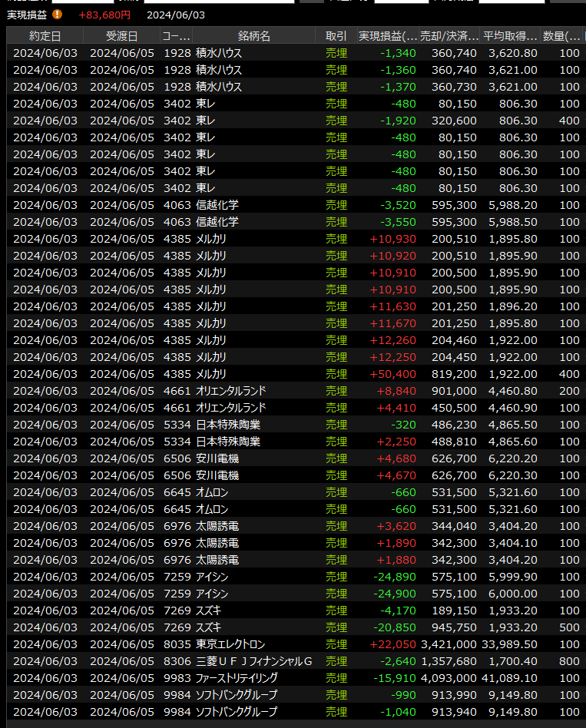This screenshot has height=728, width=586.
Task: Click the オリエンタルランド row with +8,840 profit
Action: coord(253,391)
